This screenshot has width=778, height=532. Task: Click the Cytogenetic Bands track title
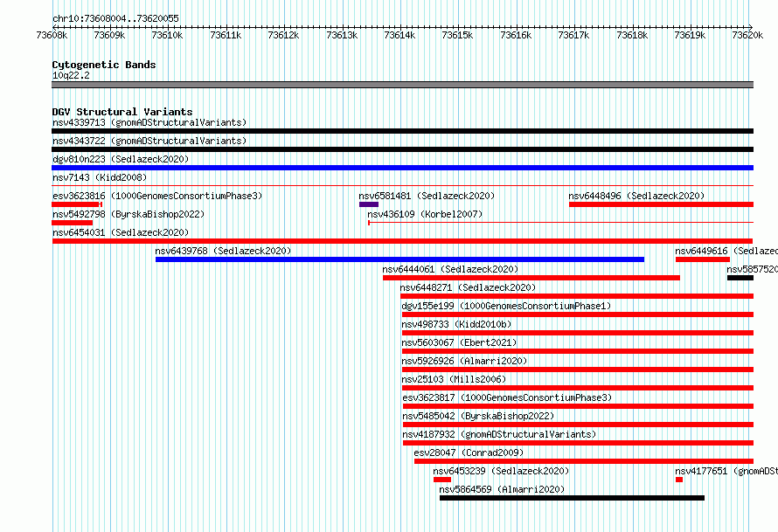coord(104,65)
